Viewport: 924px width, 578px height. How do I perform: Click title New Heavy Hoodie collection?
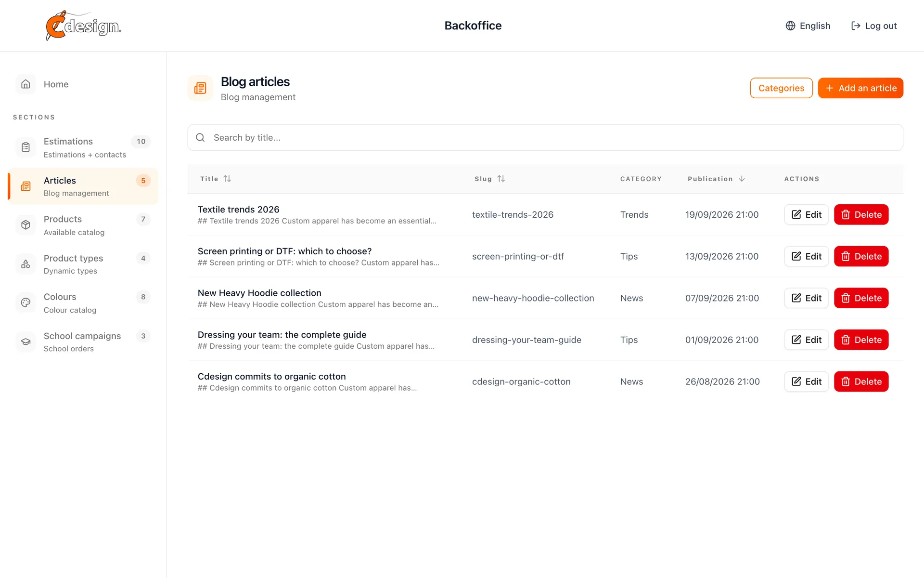259,293
